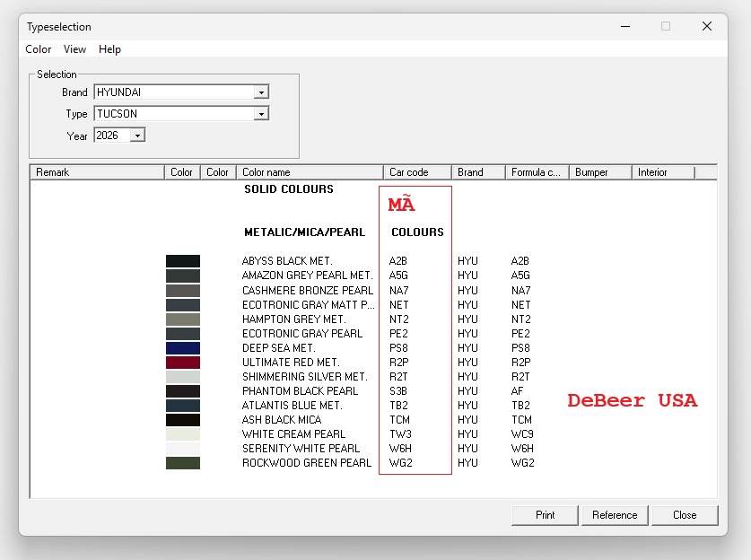Open the View menu
751x560 pixels.
click(74, 49)
